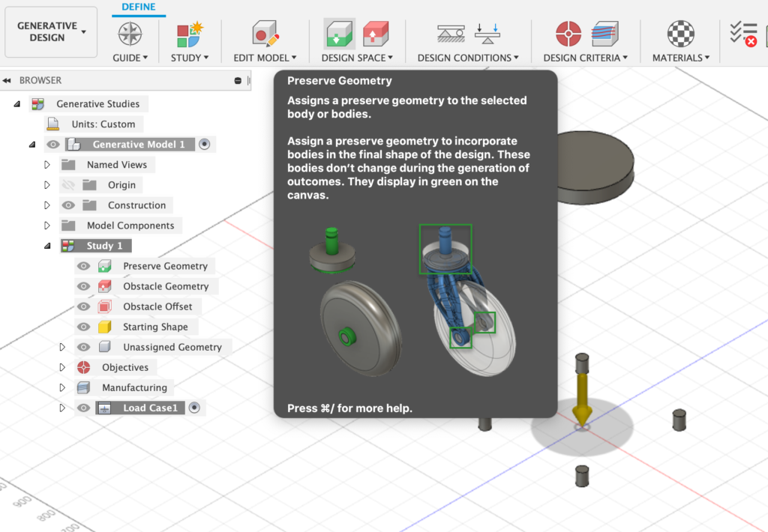Switch to the Define tab
The width and height of the screenshot is (768, 532).
pyautogui.click(x=139, y=7)
